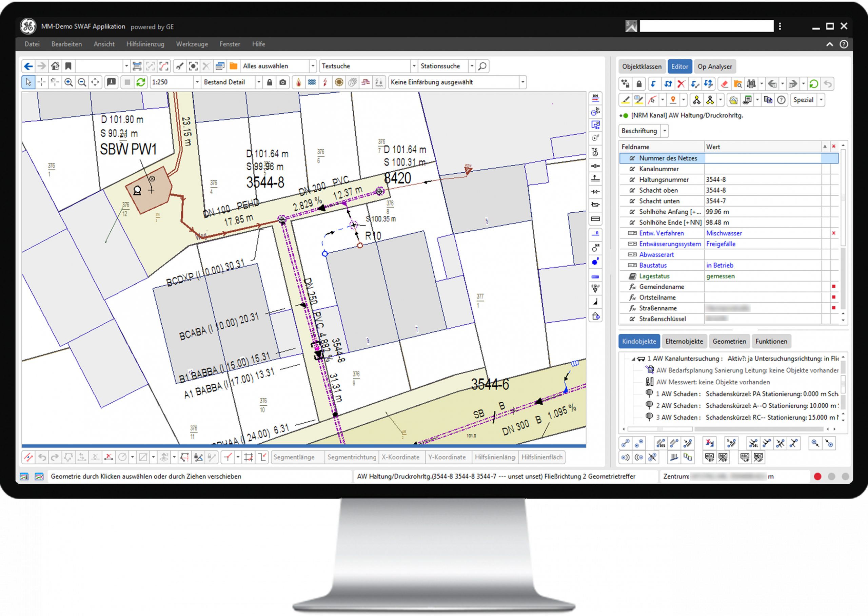
Task: Toggle the map lock icon beside Bestand Detail
Action: [x=270, y=82]
